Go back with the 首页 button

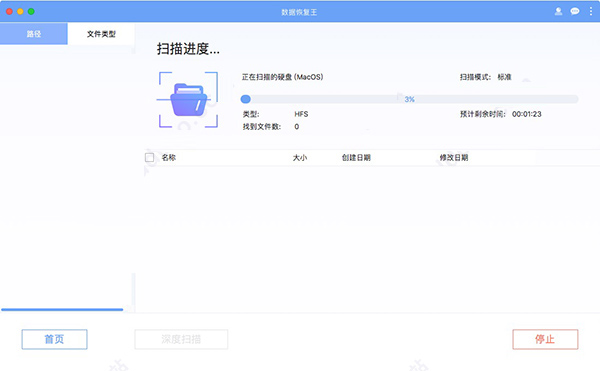tap(54, 339)
